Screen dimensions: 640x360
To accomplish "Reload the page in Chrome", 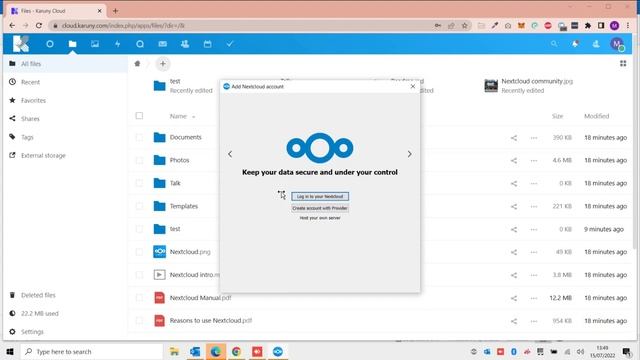I will tap(39, 26).
